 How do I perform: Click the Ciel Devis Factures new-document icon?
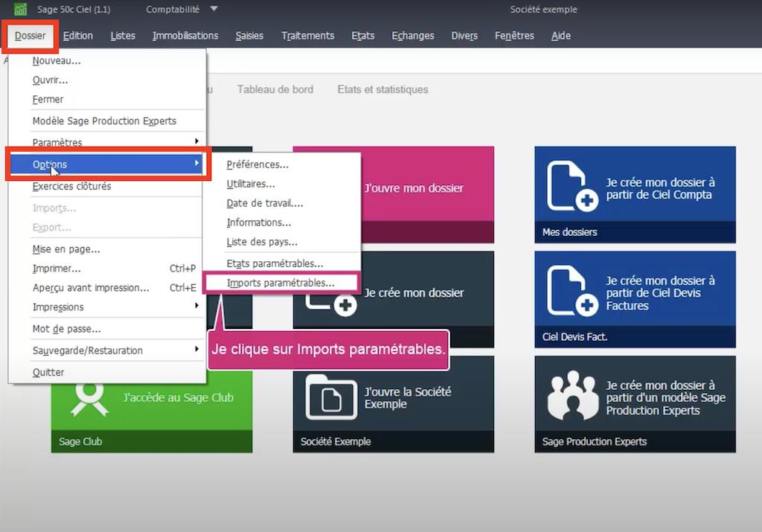coord(572,291)
